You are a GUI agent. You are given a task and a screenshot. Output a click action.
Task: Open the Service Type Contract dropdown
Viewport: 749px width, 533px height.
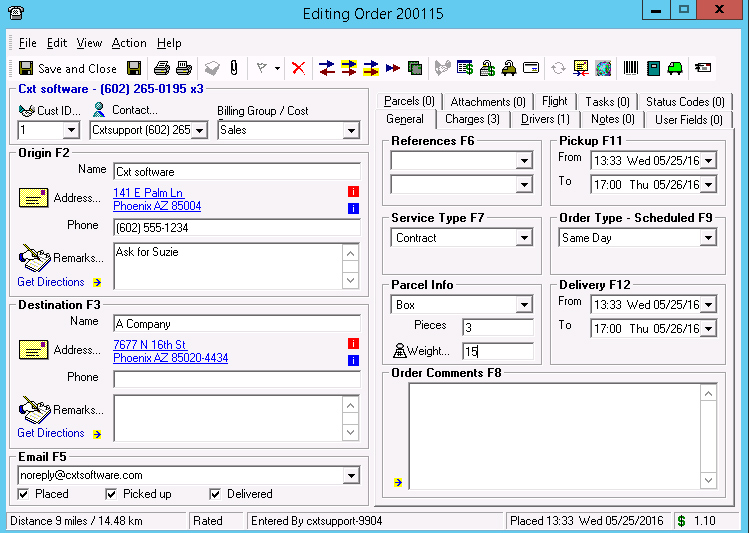[524, 237]
